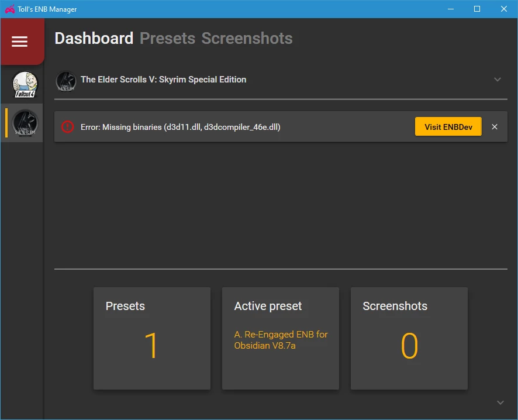Click the Visit ENBDev button
This screenshot has height=420, width=518.
tap(448, 126)
